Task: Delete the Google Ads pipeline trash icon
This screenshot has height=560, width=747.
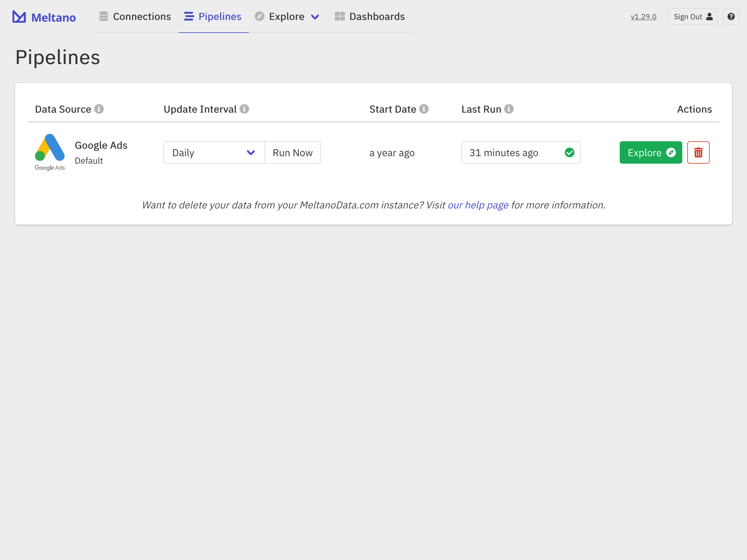Action: 698,152
